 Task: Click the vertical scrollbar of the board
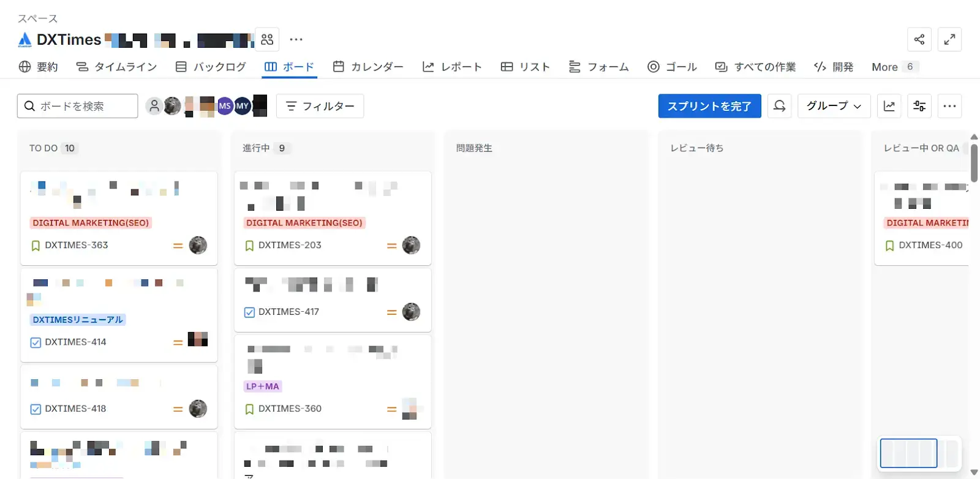[x=974, y=162]
